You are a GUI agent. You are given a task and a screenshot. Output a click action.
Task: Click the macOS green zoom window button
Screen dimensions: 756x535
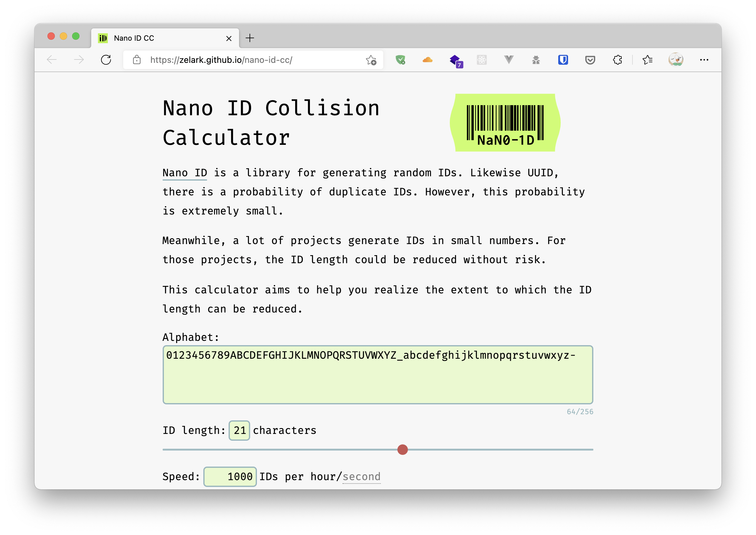click(76, 36)
